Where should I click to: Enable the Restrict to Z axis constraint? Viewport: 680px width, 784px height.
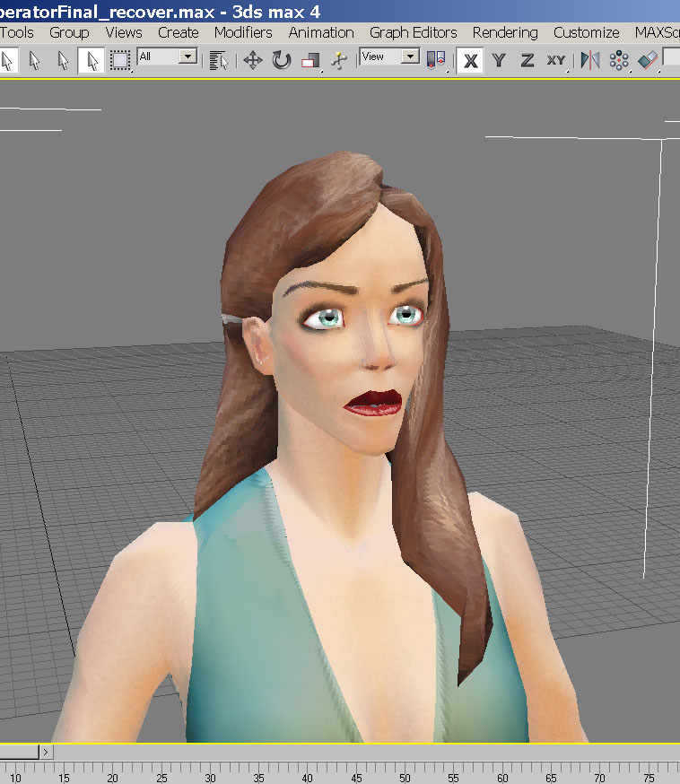click(x=527, y=60)
